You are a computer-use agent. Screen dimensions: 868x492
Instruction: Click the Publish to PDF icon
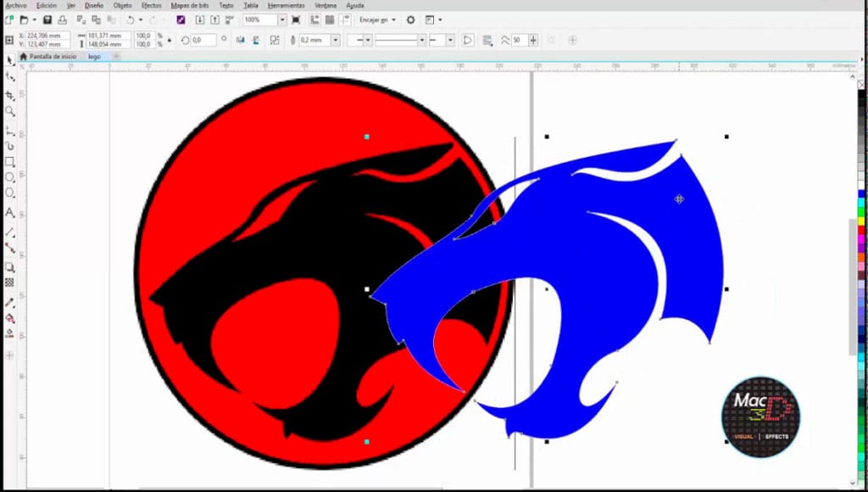point(230,20)
